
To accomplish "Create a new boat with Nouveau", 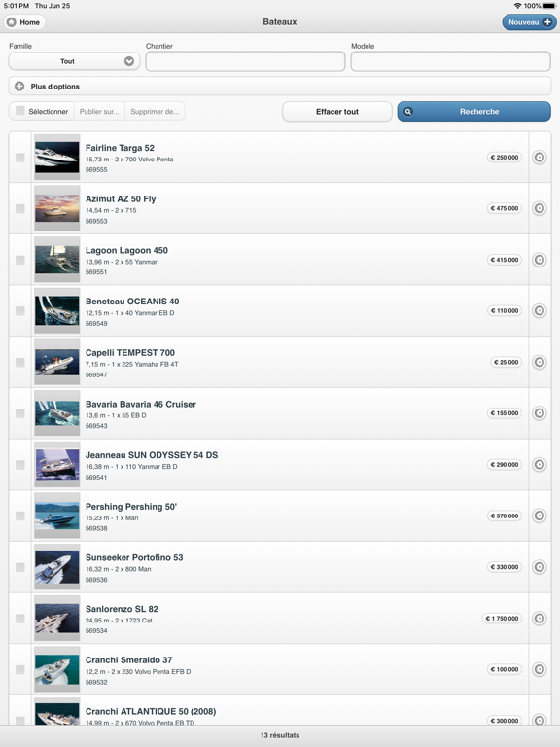I will click(529, 22).
